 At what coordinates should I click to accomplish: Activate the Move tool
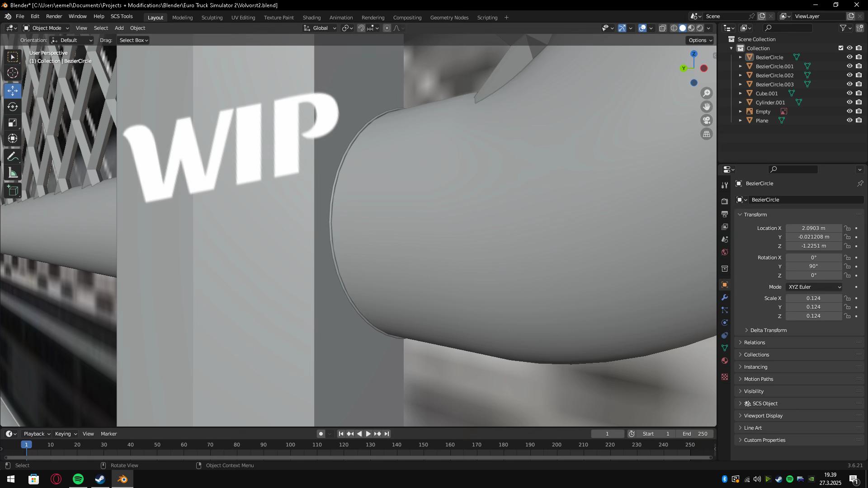(x=13, y=91)
